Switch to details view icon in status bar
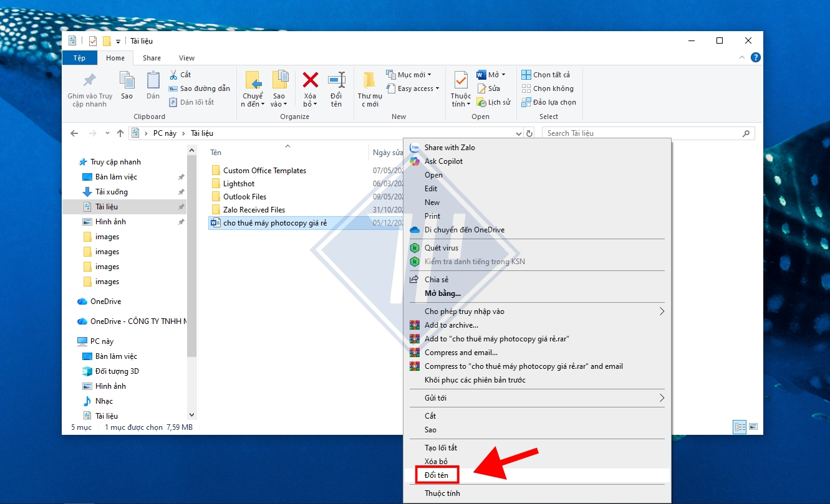The image size is (830, 504). coord(740,427)
